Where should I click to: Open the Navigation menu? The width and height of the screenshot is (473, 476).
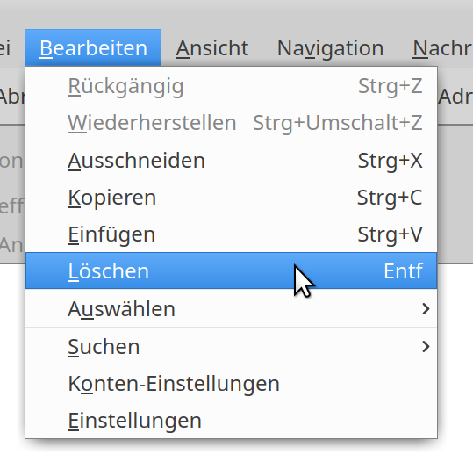[331, 48]
